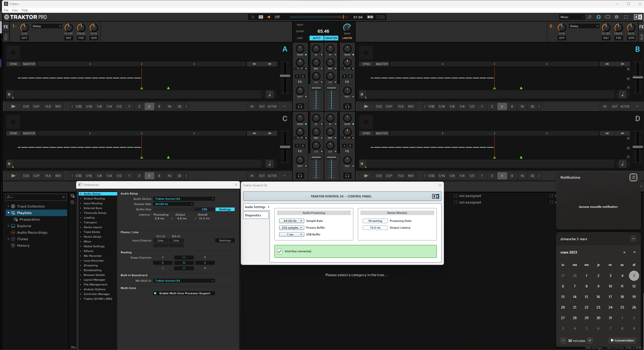
Task: Open the 44100 Hz Sample Rate dropdown in Preferences
Action: click(174, 204)
